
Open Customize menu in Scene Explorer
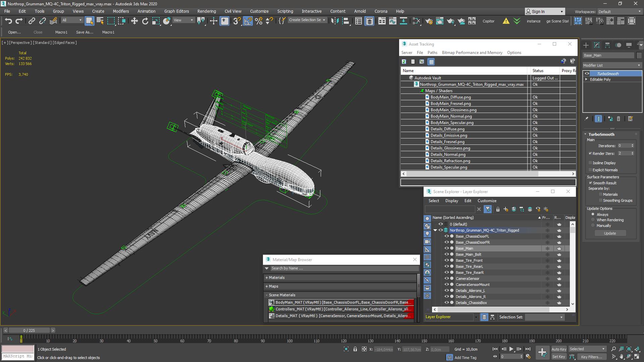pyautogui.click(x=487, y=201)
